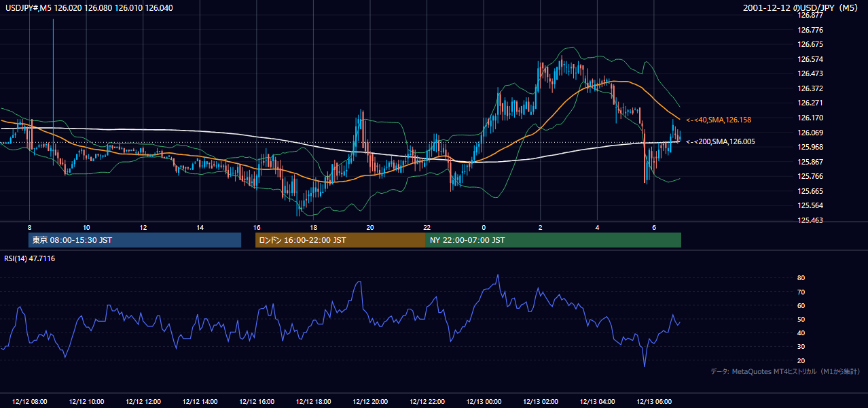The image size is (868, 408).
Task: Click price axis label 126.069
Action: click(810, 133)
